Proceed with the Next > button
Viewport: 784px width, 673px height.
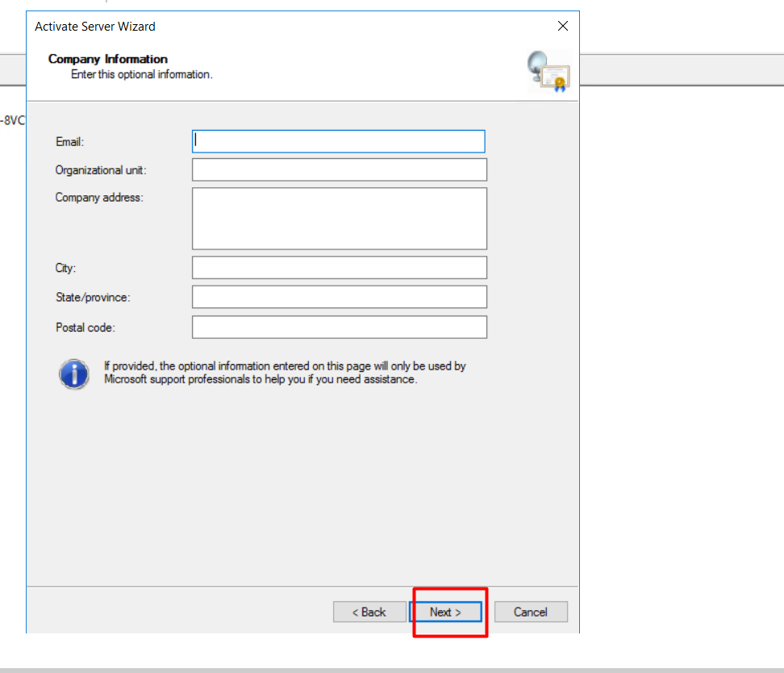click(x=445, y=612)
